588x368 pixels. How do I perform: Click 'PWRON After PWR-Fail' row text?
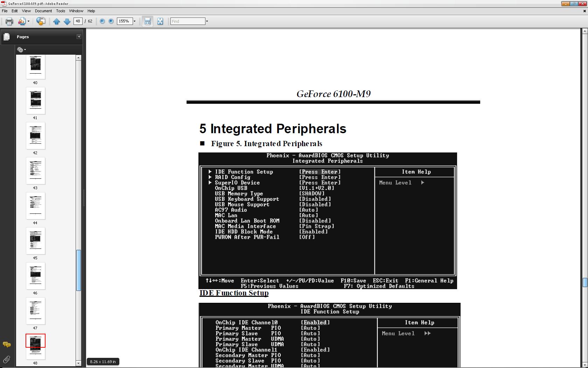tap(247, 237)
